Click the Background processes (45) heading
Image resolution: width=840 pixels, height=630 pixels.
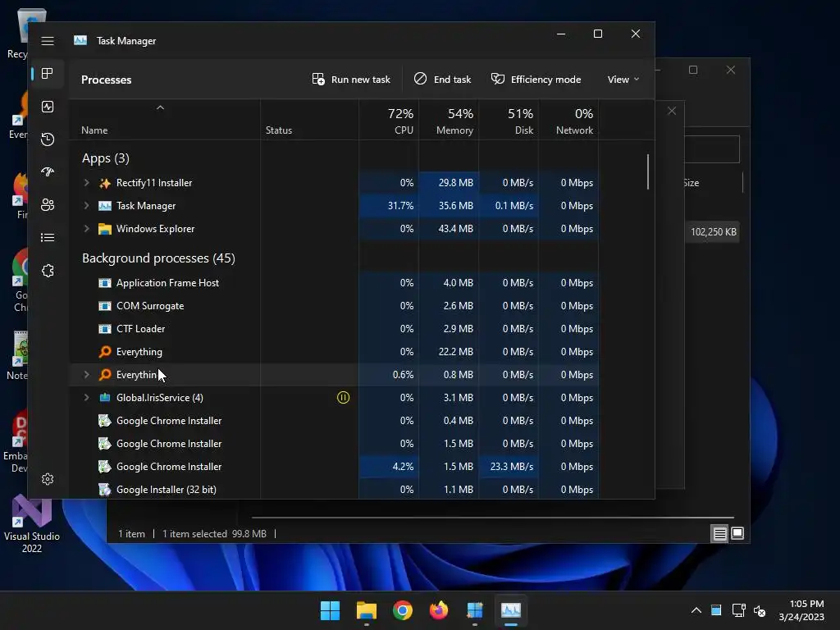click(x=158, y=258)
